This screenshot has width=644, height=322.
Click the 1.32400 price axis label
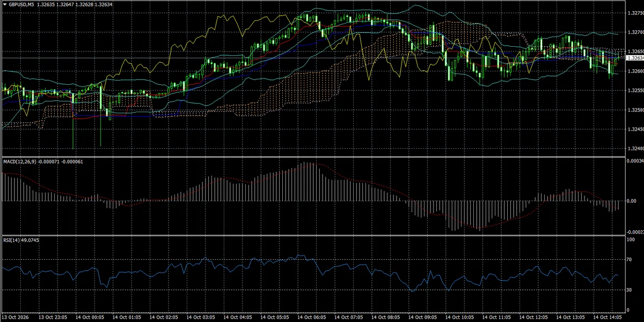click(x=635, y=149)
